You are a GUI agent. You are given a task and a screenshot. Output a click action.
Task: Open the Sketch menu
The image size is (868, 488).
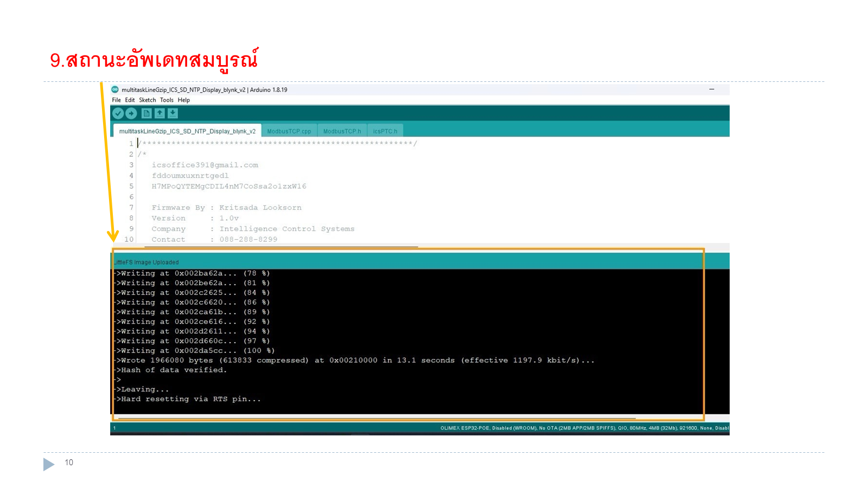(x=147, y=100)
